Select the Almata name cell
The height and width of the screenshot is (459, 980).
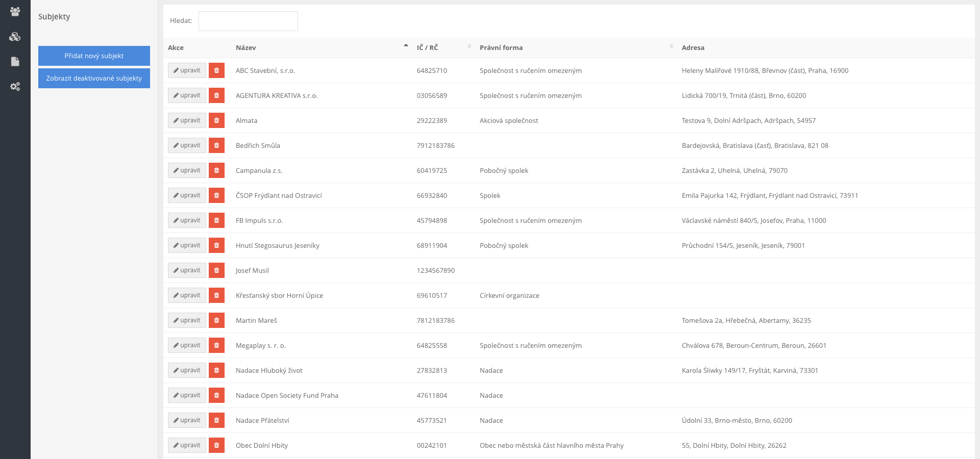coord(247,120)
